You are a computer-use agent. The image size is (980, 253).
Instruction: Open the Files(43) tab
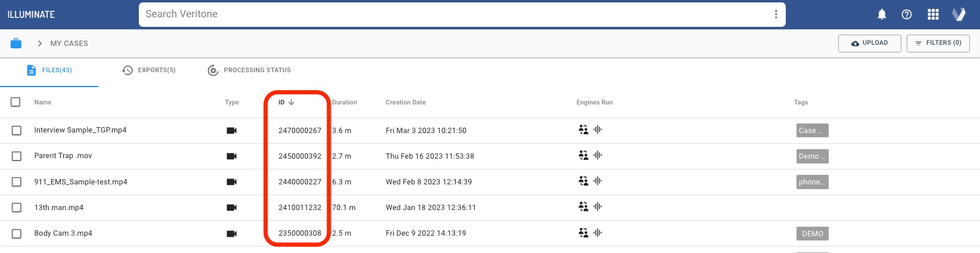[x=49, y=70]
